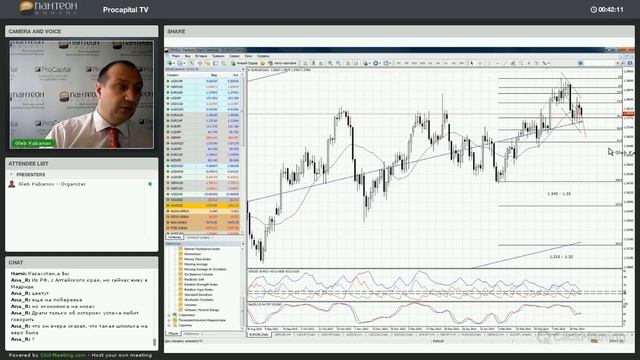Collapse the PRESENTERS section in attendee list

point(11,174)
